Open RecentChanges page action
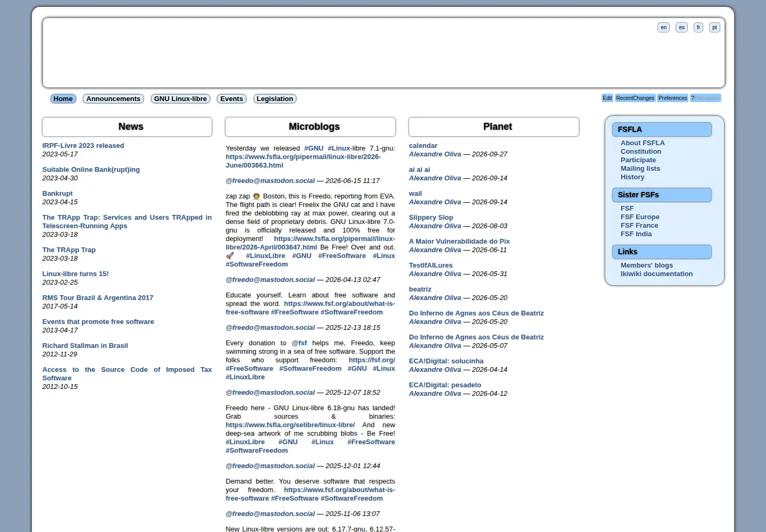The height and width of the screenshot is (532, 766). pyautogui.click(x=635, y=98)
